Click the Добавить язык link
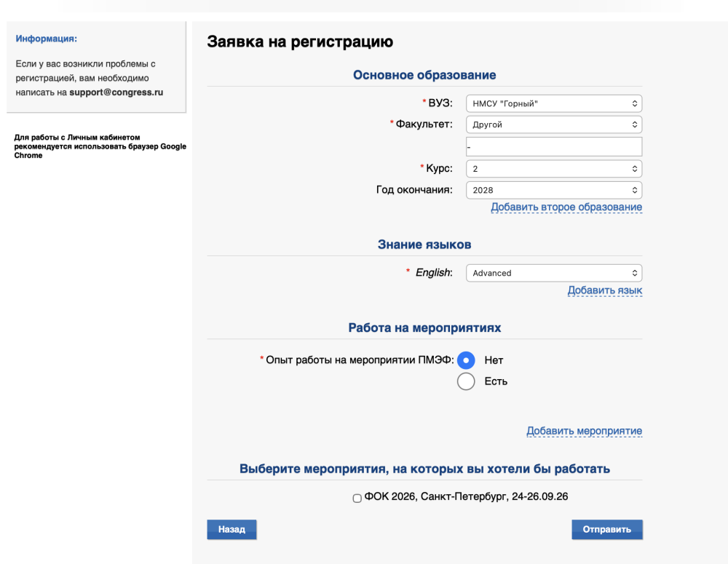This screenshot has height=564, width=728. pos(605,290)
